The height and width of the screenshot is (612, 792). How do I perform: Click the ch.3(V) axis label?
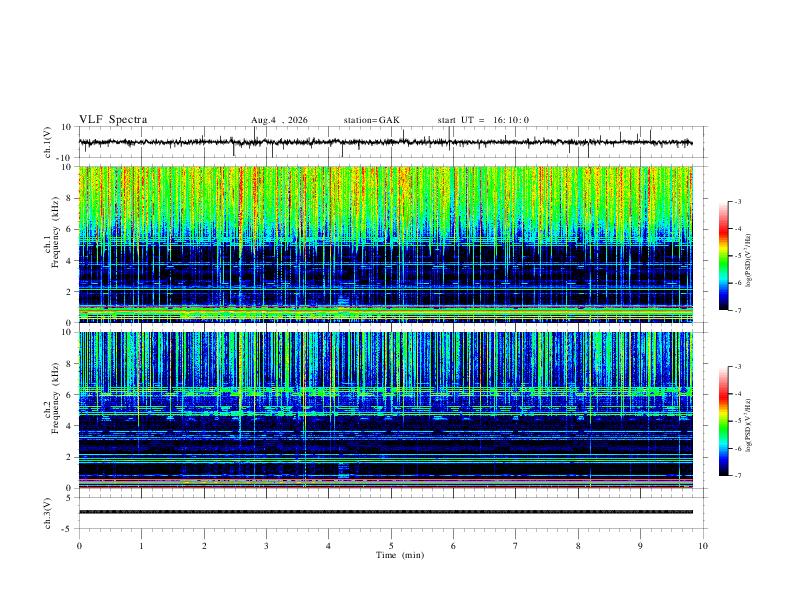pos(48,513)
